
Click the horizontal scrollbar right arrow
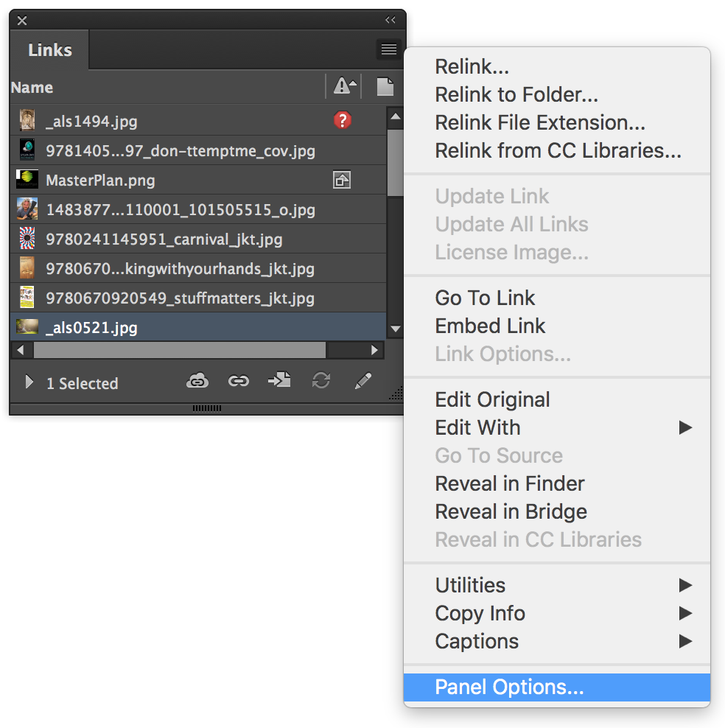pos(374,350)
